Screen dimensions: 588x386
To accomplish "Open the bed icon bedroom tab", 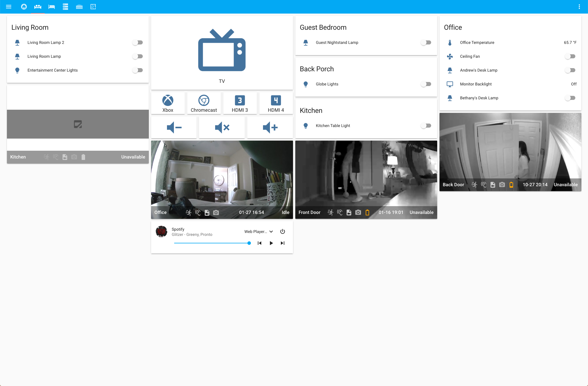I will click(52, 7).
